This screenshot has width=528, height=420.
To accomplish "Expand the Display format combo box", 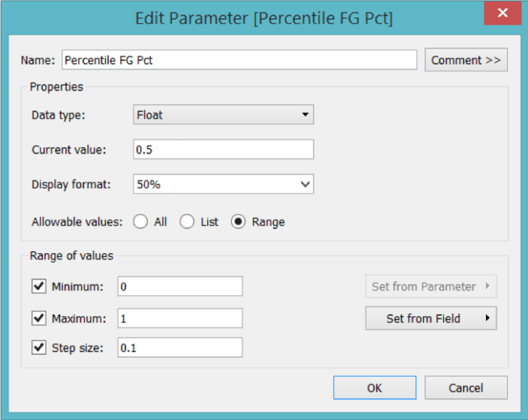I will [224, 185].
